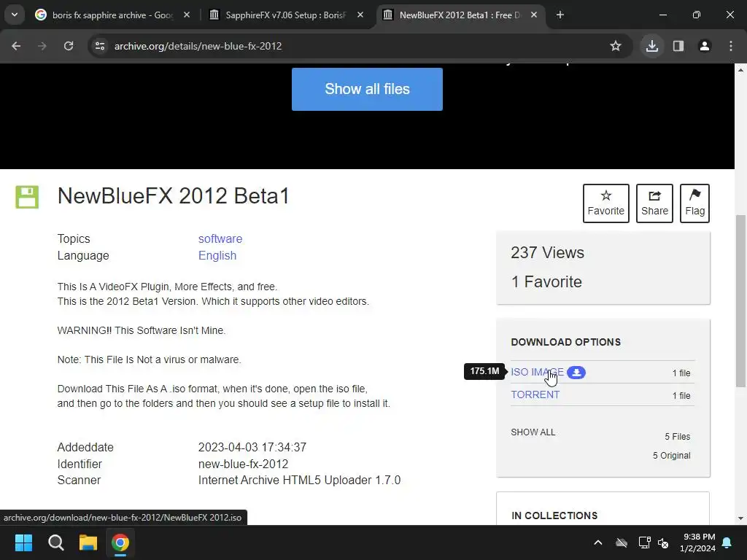Screen dimensions: 747x560
Task: Click SHOW ALL download options
Action: click(x=533, y=432)
